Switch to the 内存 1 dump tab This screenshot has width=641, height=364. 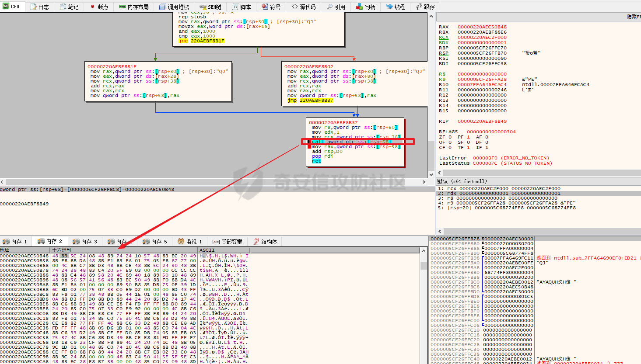click(x=15, y=242)
